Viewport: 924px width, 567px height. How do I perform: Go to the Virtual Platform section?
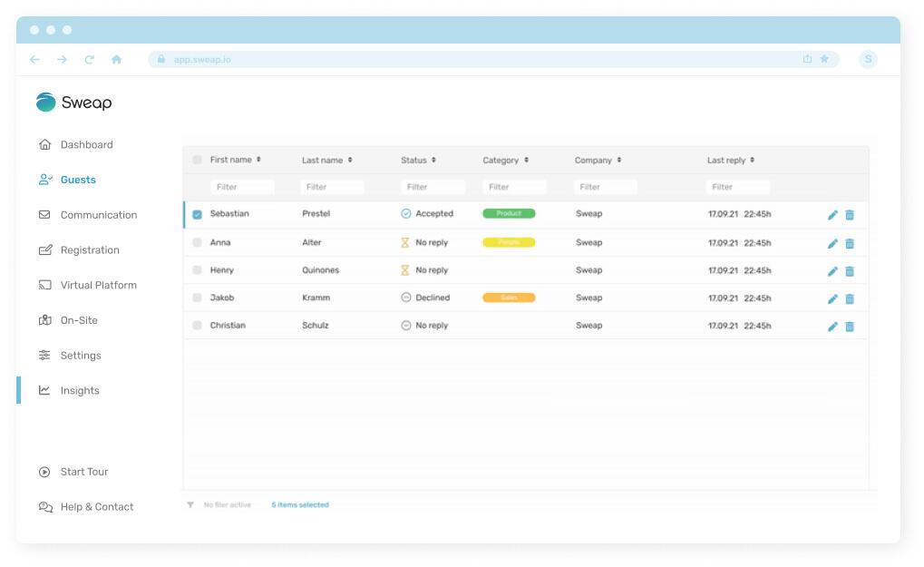point(98,284)
